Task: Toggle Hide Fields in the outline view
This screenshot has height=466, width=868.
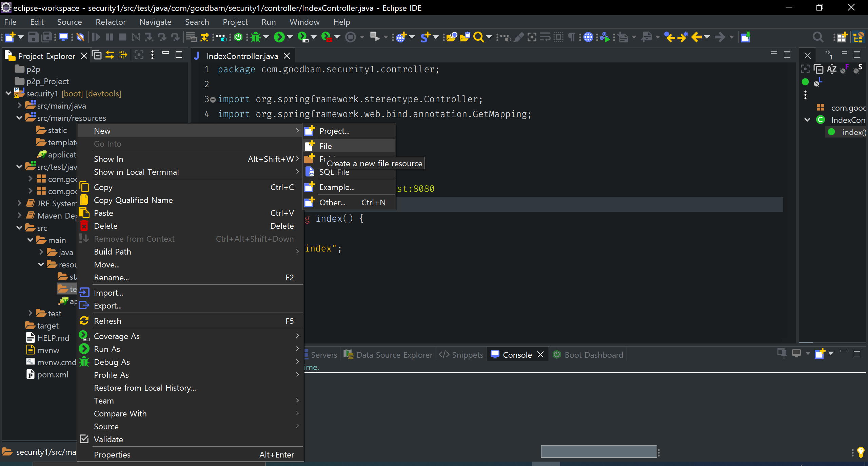Action: point(845,69)
